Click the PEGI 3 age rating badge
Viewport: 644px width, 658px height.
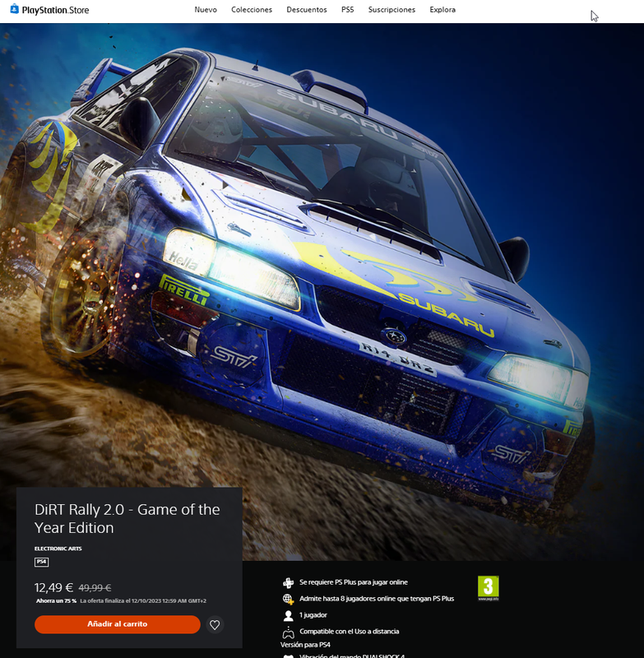(x=489, y=588)
